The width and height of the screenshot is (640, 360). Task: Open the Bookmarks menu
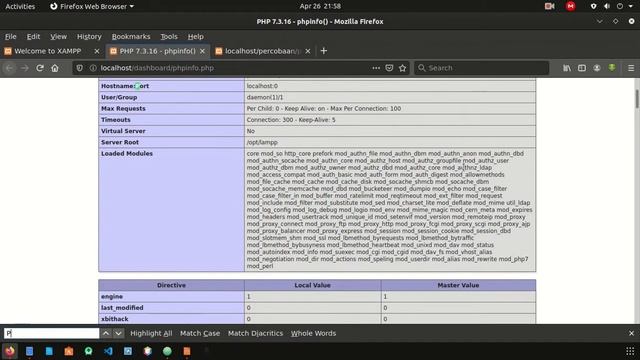pyautogui.click(x=131, y=37)
